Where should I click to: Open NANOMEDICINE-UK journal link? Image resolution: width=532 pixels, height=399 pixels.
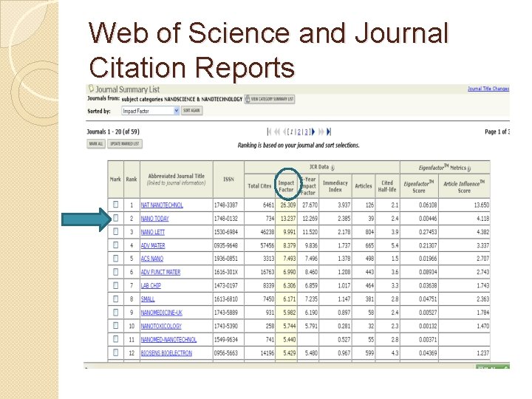tap(162, 313)
